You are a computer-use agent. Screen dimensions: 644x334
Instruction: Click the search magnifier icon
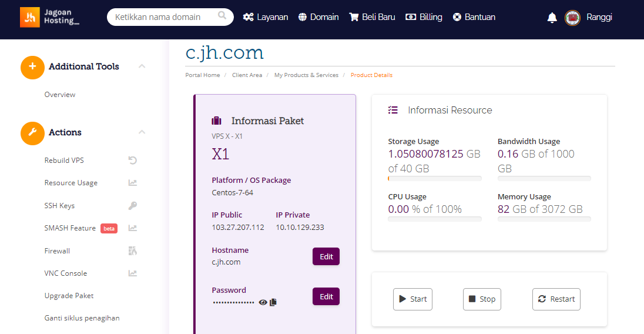(x=222, y=16)
